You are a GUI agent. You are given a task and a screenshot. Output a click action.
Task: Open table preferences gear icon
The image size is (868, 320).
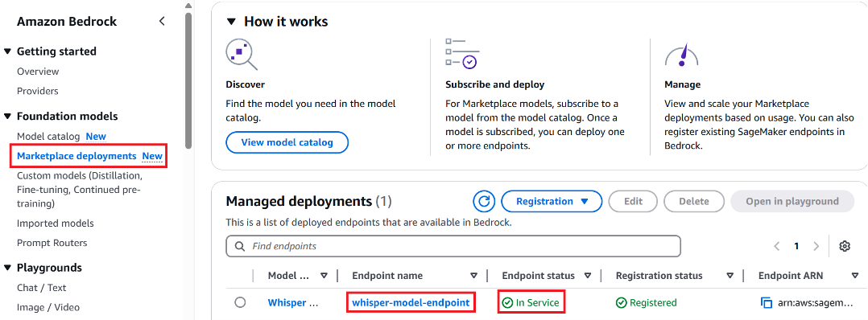844,246
